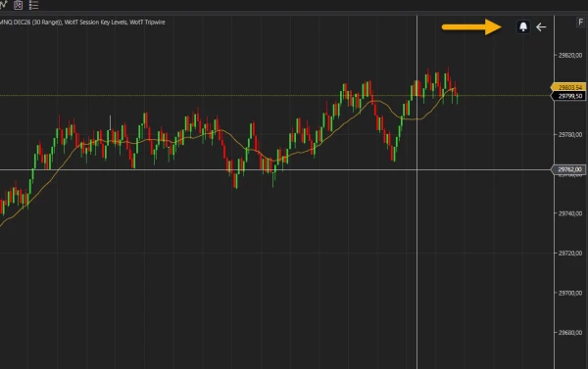Click the 29700,00 axis label

coord(570,293)
